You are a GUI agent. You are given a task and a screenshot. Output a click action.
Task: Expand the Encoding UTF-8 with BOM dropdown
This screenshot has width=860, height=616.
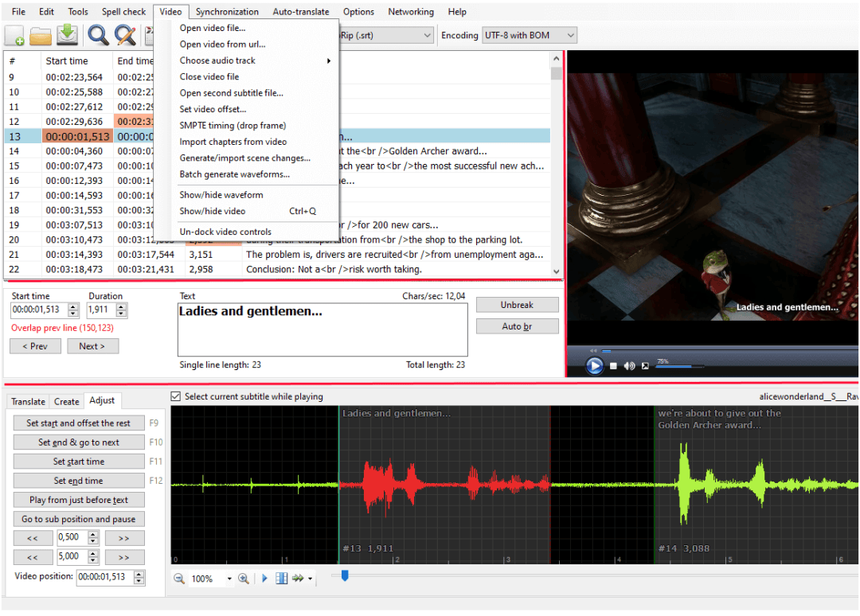click(x=569, y=35)
